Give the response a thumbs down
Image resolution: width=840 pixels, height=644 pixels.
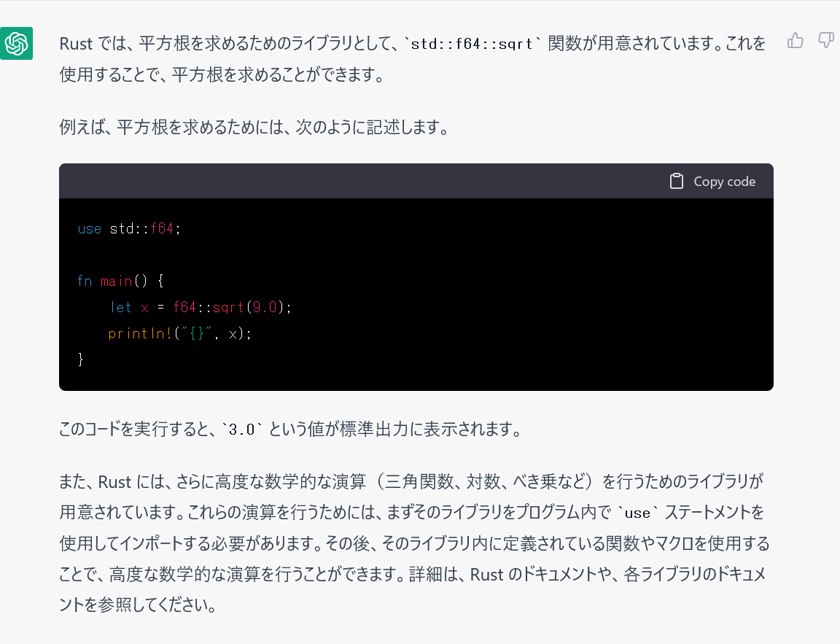click(826, 40)
